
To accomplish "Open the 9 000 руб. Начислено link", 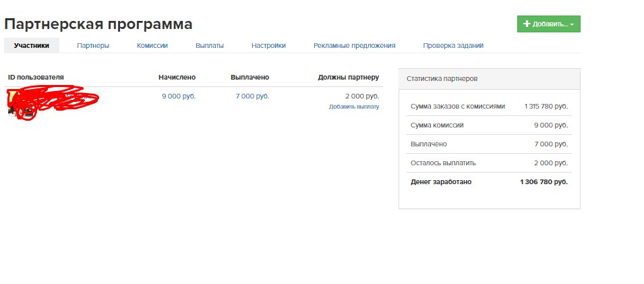I will (x=179, y=96).
